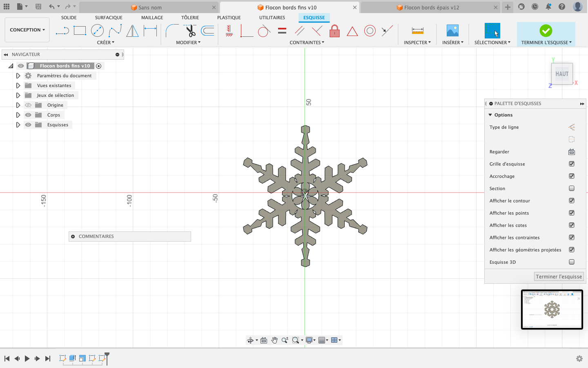Expand Paramètres du document node
The height and width of the screenshot is (368, 588).
[18, 76]
